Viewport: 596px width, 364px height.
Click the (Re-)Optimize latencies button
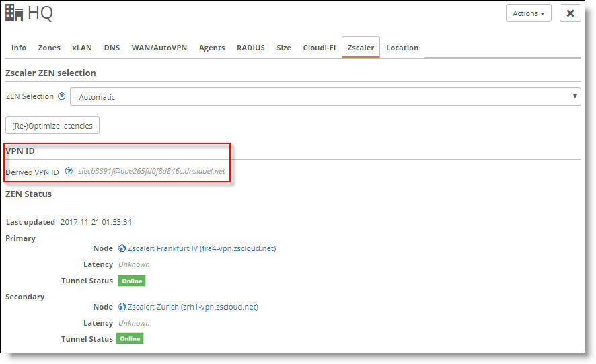coord(52,126)
